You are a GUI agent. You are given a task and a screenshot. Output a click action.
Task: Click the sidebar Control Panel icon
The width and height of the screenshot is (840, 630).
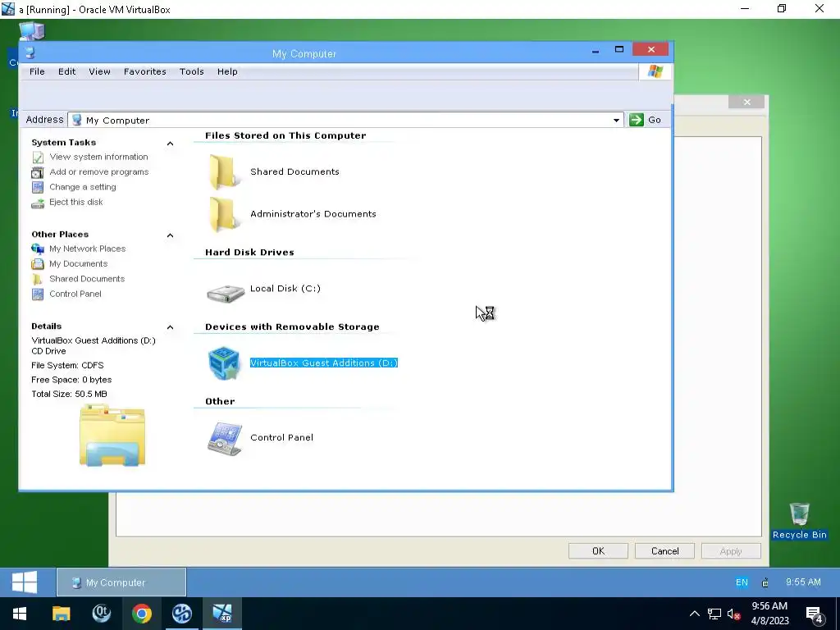[x=38, y=294]
